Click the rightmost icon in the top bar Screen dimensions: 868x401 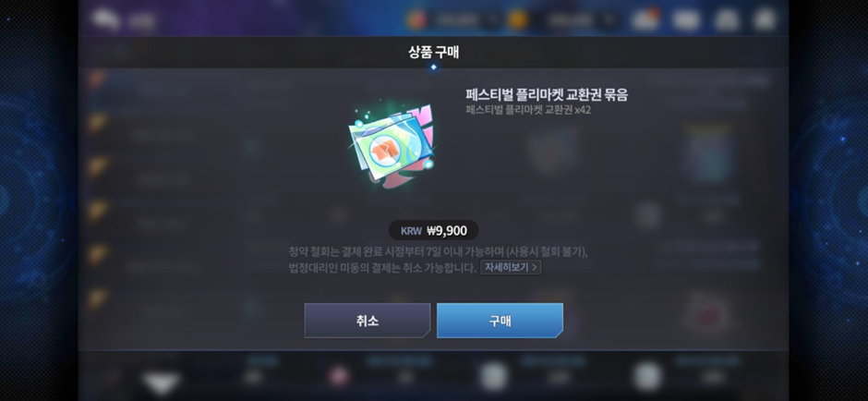pyautogui.click(x=765, y=19)
